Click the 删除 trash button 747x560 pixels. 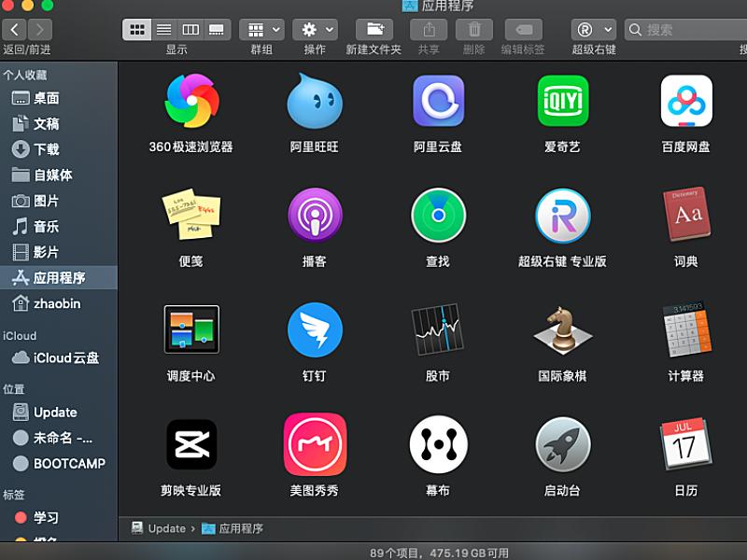point(474,30)
